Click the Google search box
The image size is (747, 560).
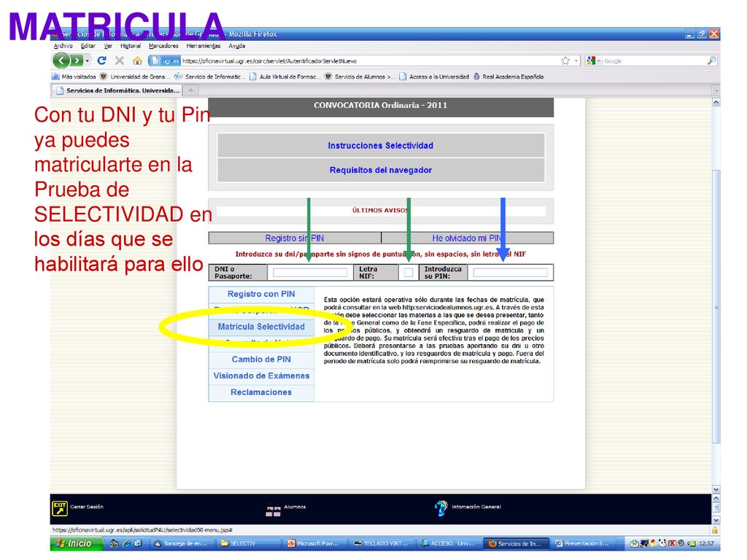654,61
